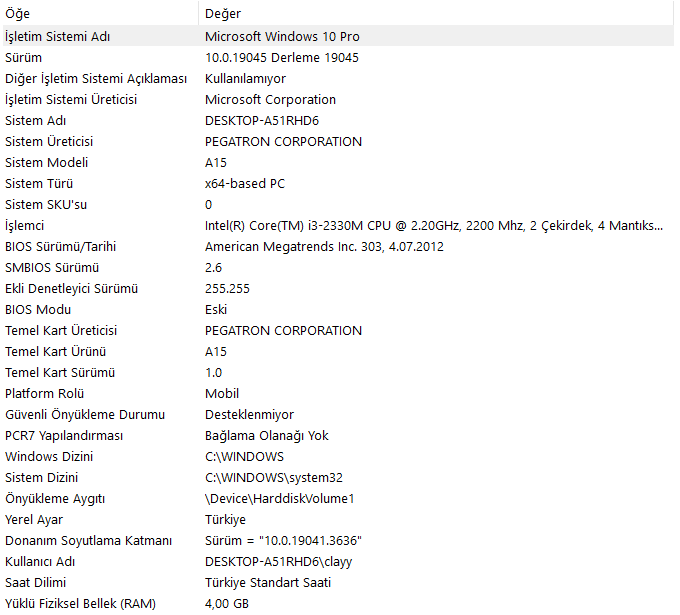This screenshot has width=680, height=615.
Task: Select the Saat Dilimi row label
Action: [35, 582]
